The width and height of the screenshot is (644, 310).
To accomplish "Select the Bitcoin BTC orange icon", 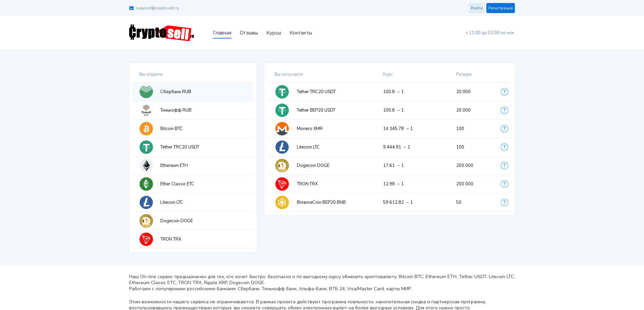I will (146, 128).
